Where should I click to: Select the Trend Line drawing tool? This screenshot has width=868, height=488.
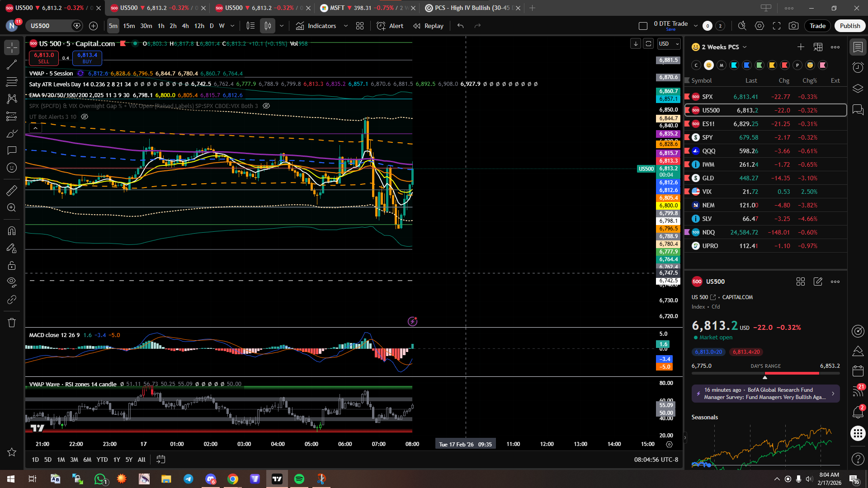(12, 65)
